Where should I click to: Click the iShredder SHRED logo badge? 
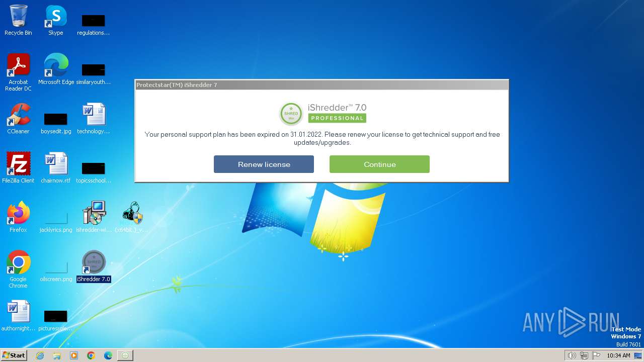[x=291, y=114]
